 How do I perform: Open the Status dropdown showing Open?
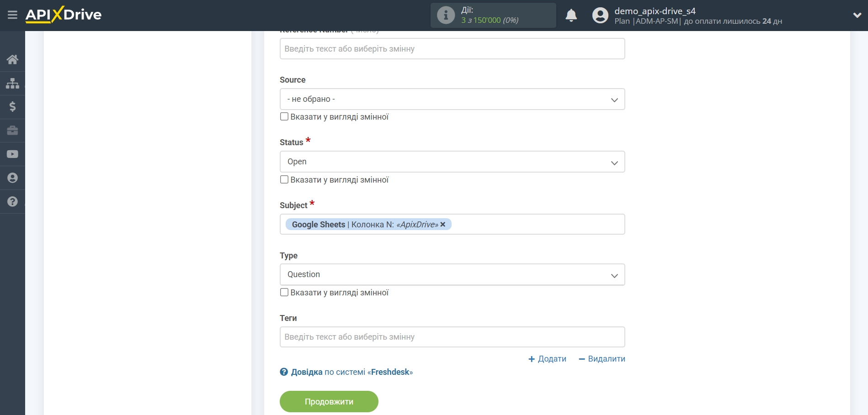(x=452, y=162)
